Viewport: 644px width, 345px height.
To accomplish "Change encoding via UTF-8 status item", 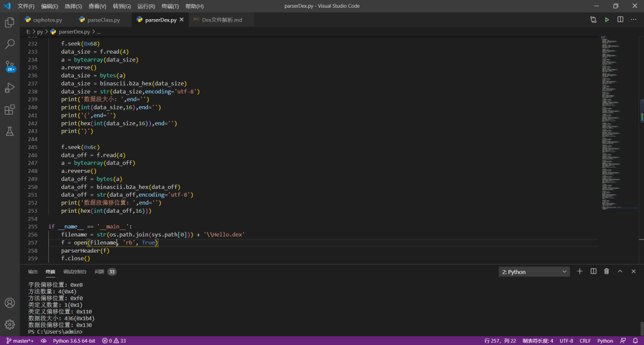I will click(566, 341).
